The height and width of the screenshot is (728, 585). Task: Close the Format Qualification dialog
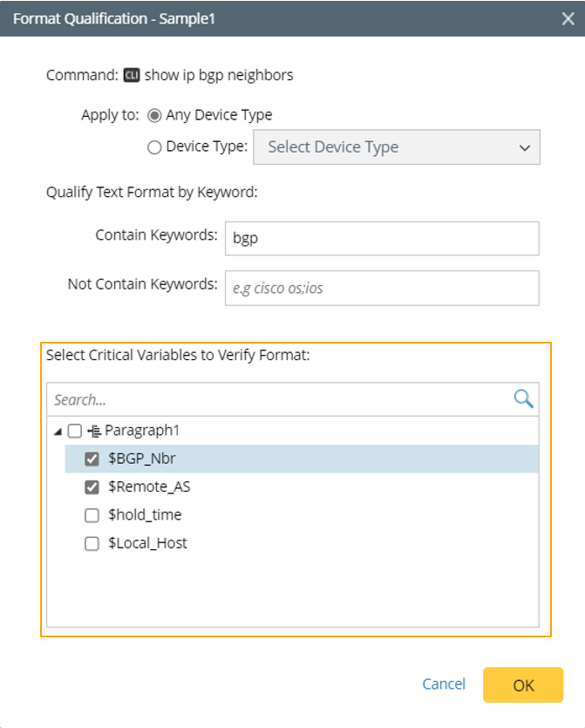click(x=568, y=17)
